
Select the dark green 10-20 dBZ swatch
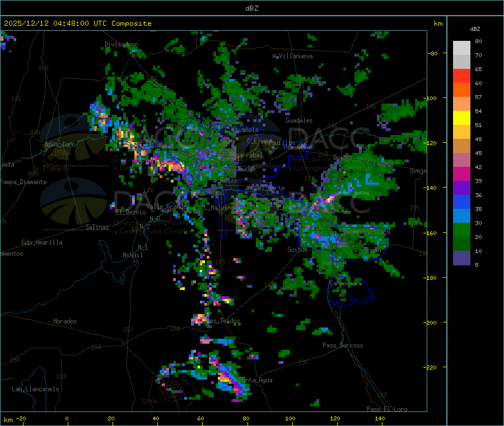(x=461, y=244)
